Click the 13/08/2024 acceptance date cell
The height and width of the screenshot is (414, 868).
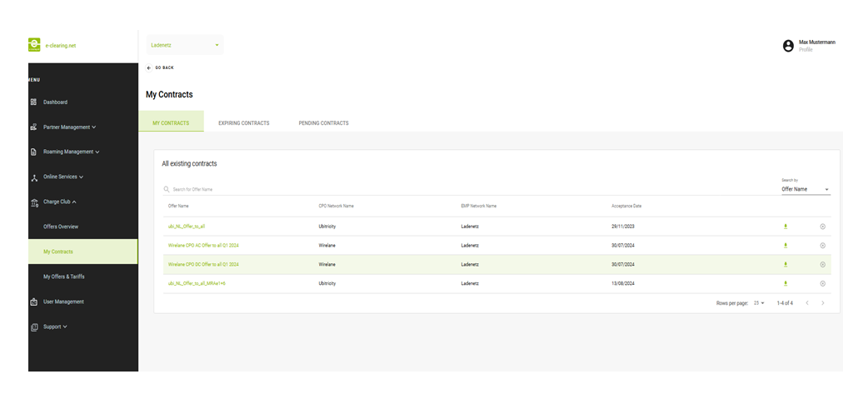click(623, 283)
